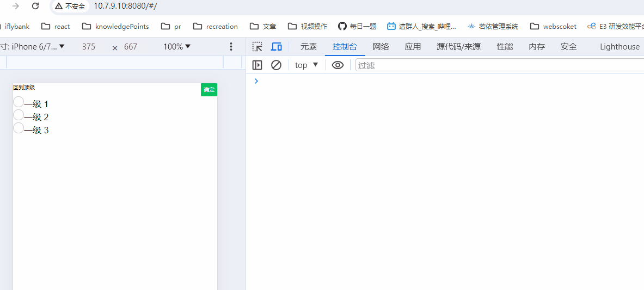Go forward with the browser arrow
This screenshot has width=644, height=290.
16,6
